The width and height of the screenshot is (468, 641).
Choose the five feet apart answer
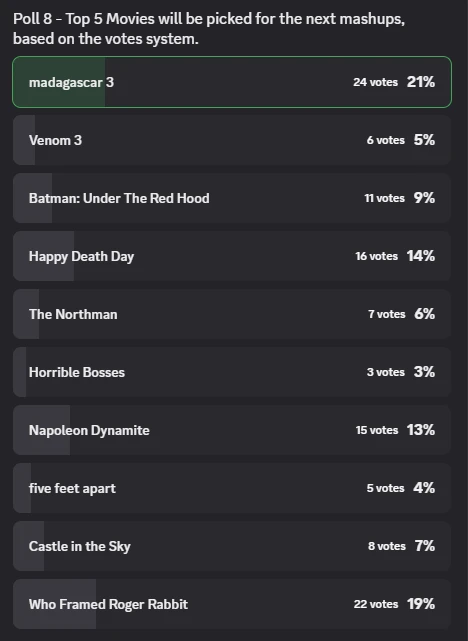[x=232, y=489]
